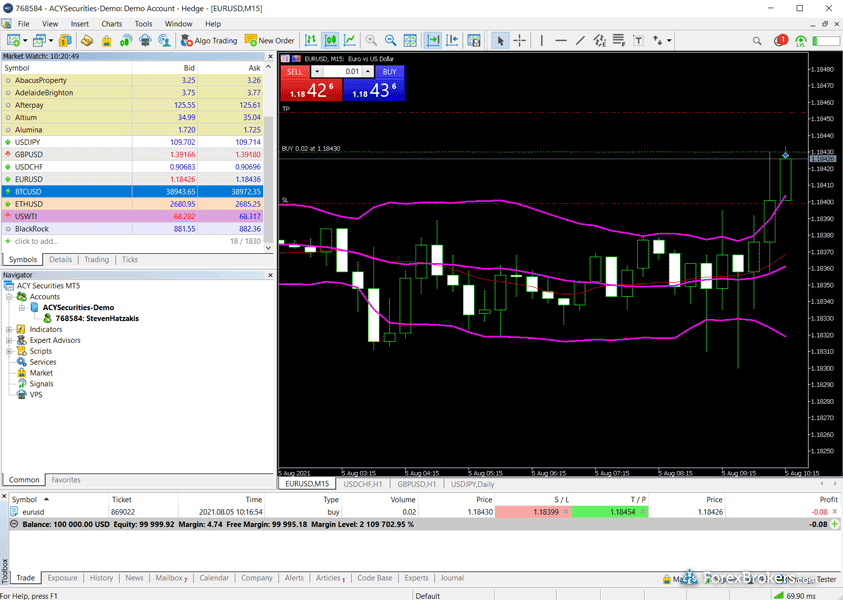The width and height of the screenshot is (843, 600).
Task: Collapse the Accounts tree node
Action: pyautogui.click(x=9, y=297)
